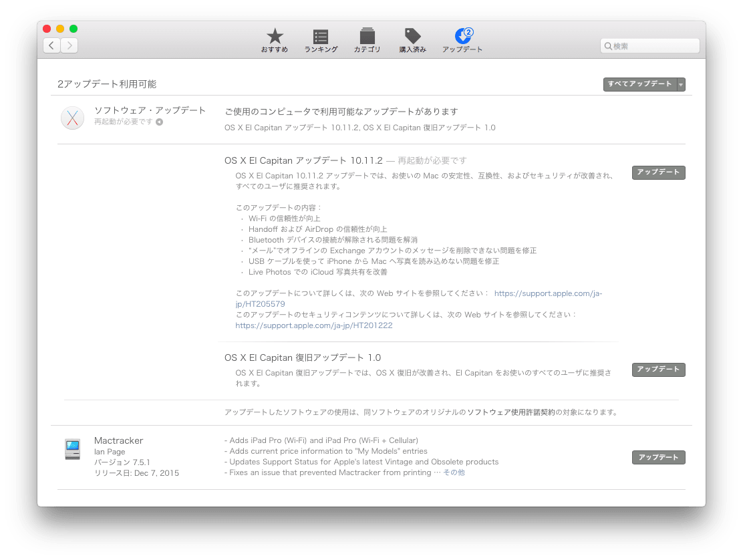
Task: Click the すべてアップデート button
Action: tap(640, 84)
